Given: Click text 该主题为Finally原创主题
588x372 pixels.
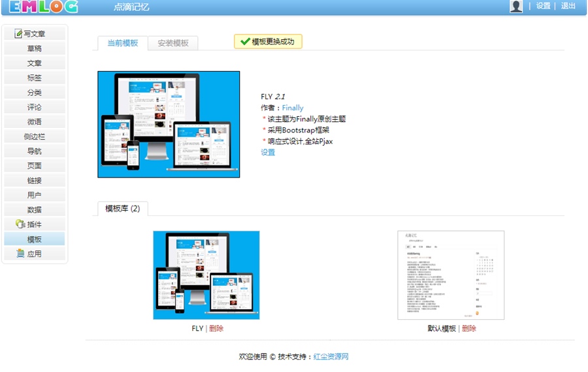Looking at the screenshot, I should (x=306, y=119).
